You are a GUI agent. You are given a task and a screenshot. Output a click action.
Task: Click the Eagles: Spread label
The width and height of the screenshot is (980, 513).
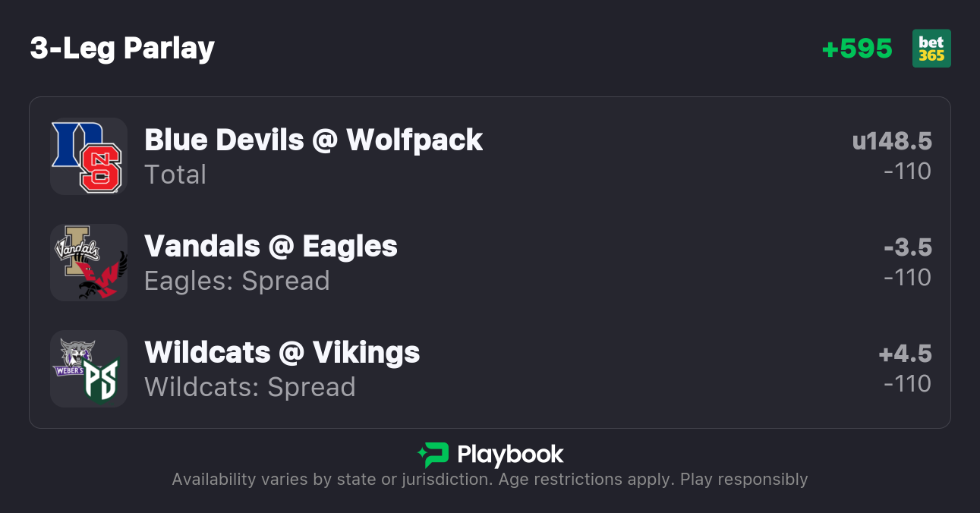237,281
